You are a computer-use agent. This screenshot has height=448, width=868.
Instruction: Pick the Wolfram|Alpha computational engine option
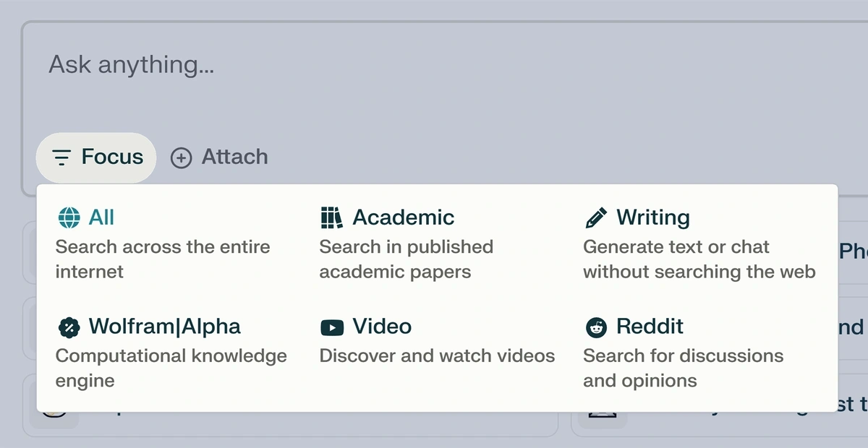coord(169,353)
